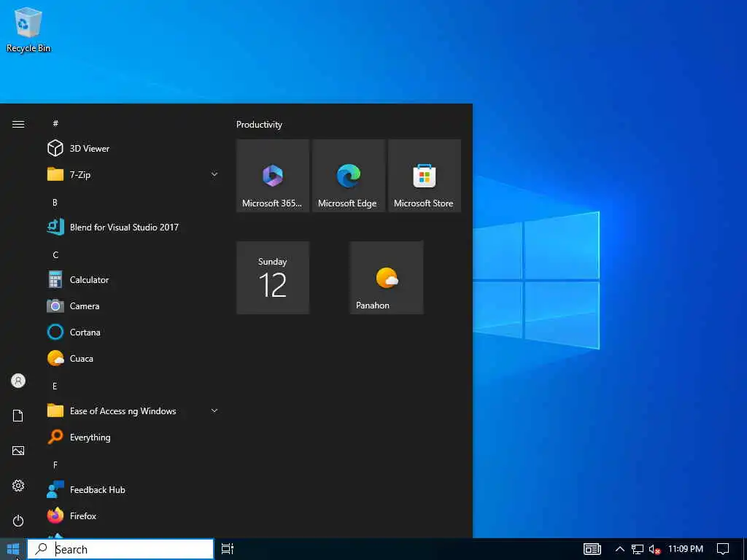Open Pictures from Start sidebar
Screen dimensions: 747x560
[18, 451]
